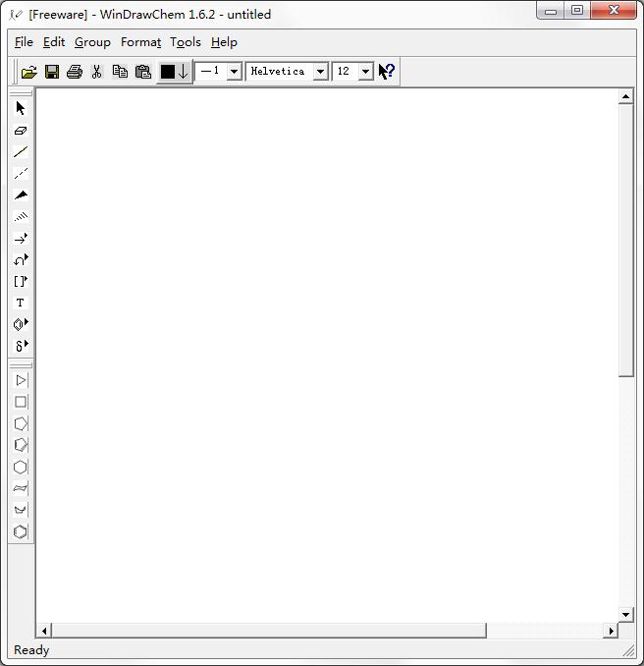Click the Print icon
Screen dimensions: 644x666
coord(75,72)
